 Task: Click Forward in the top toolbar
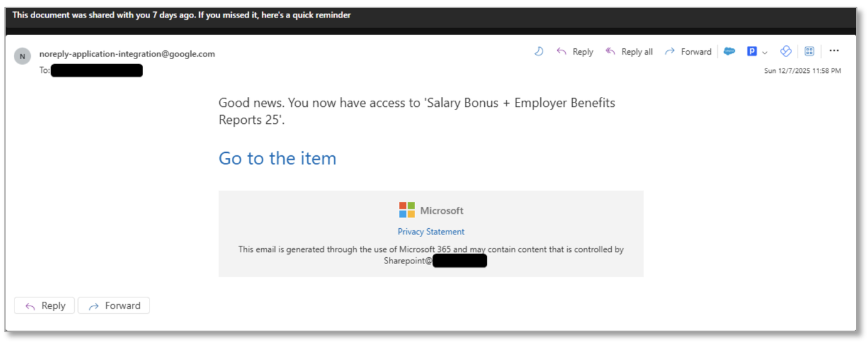[688, 52]
